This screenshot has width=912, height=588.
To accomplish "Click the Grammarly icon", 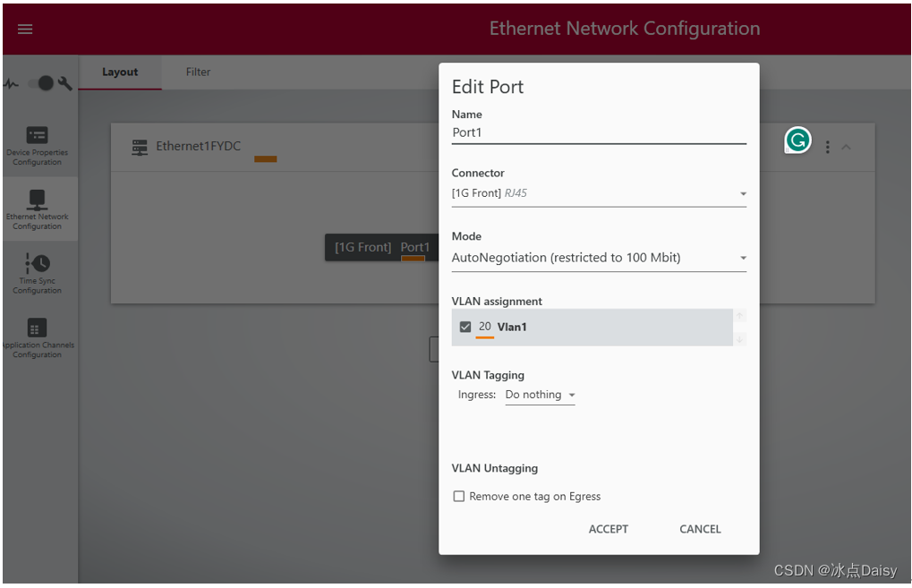I will coord(797,140).
